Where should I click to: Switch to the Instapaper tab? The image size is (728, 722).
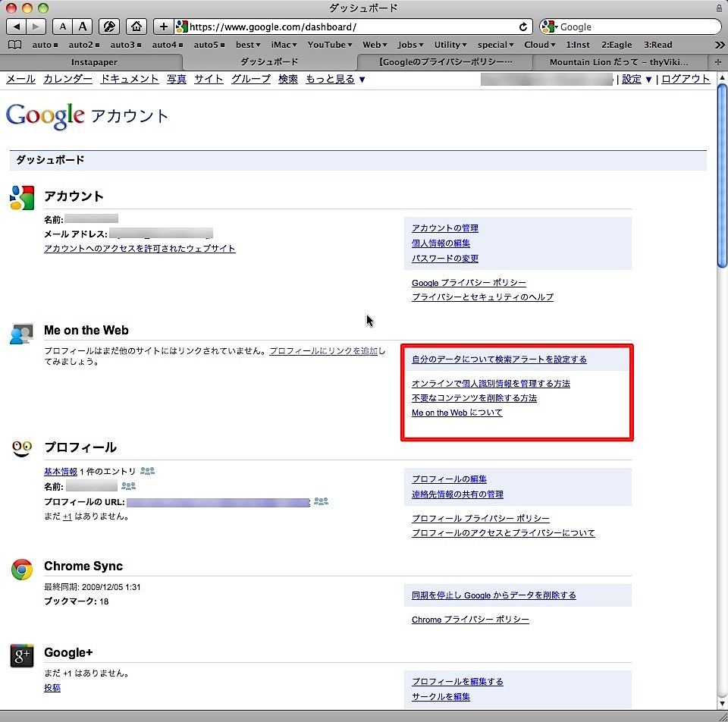click(x=94, y=61)
